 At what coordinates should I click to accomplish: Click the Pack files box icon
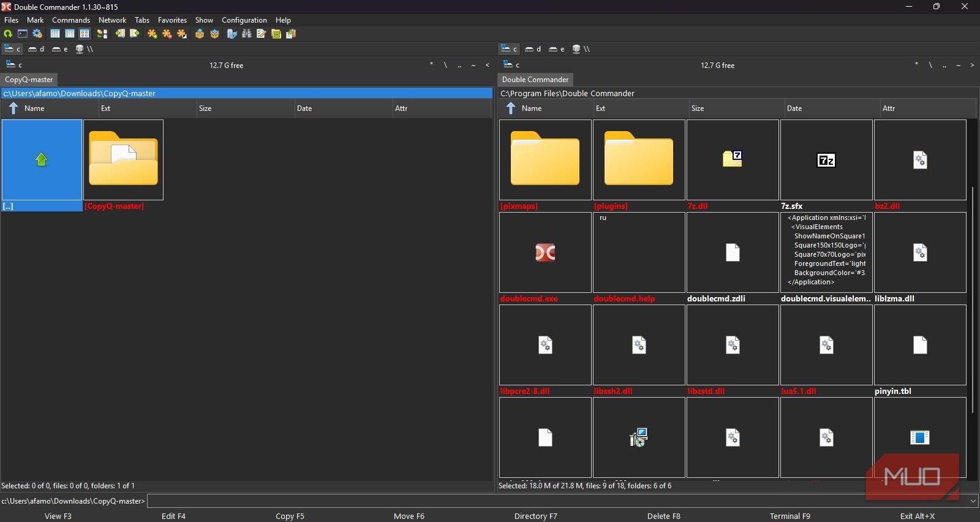200,34
